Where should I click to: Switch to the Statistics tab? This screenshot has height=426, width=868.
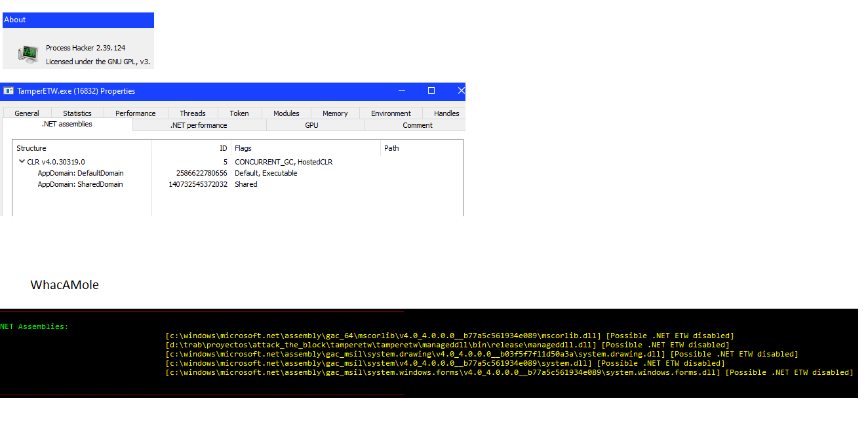(77, 113)
